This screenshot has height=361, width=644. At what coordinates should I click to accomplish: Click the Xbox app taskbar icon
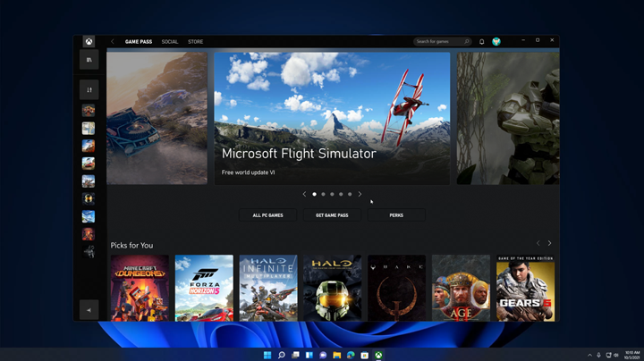[x=378, y=355]
